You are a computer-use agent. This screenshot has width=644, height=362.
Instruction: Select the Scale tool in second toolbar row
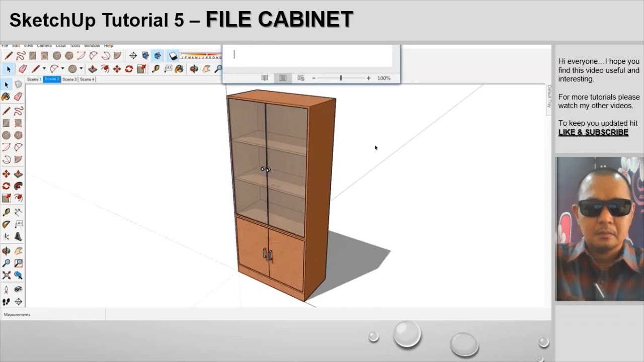(141, 69)
